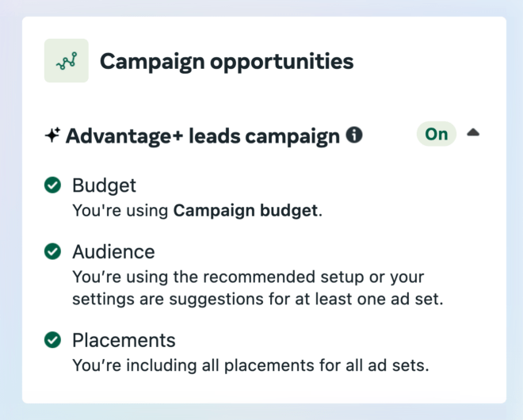The image size is (523, 420).
Task: Click the Advantage+ leads campaign title
Action: [x=203, y=136]
